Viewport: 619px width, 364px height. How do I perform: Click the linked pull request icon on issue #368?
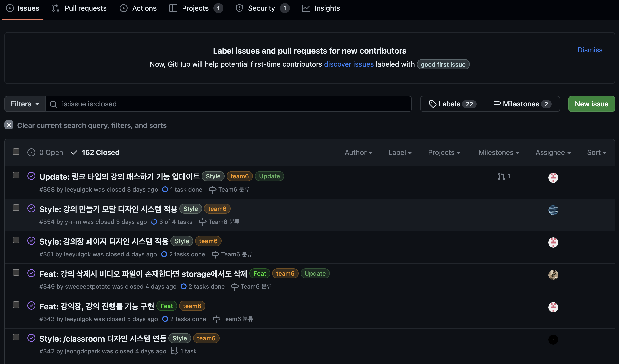coord(501,176)
